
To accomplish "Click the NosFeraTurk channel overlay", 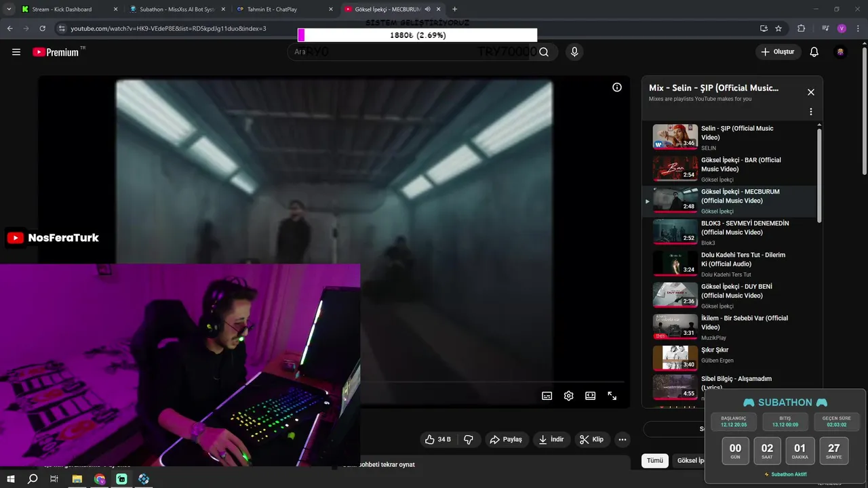I will [x=53, y=238].
